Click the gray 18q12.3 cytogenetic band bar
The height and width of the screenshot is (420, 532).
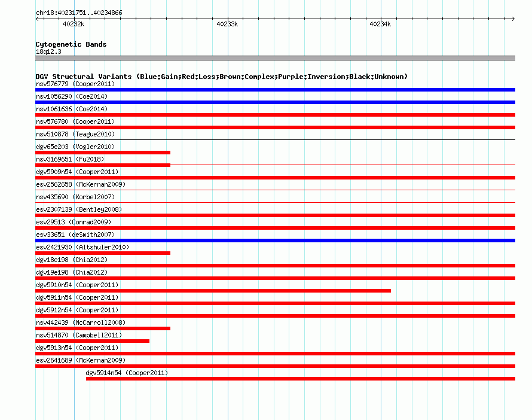pos(275,58)
